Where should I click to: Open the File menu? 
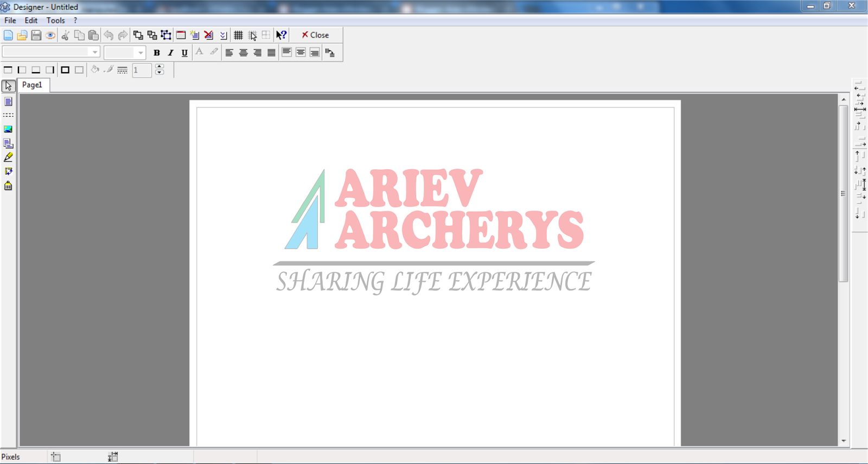point(10,20)
